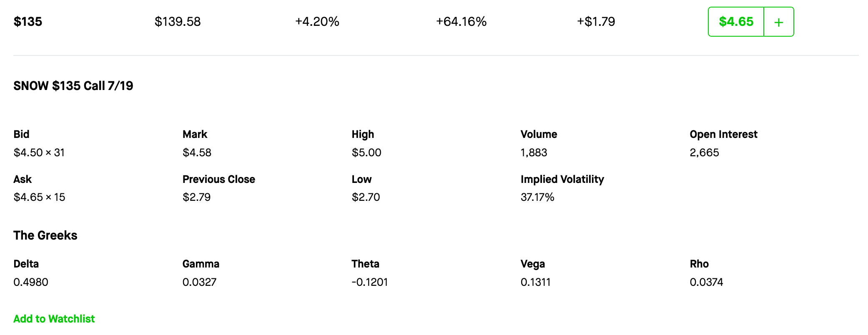Click the +$1.79 change value

coord(596,22)
